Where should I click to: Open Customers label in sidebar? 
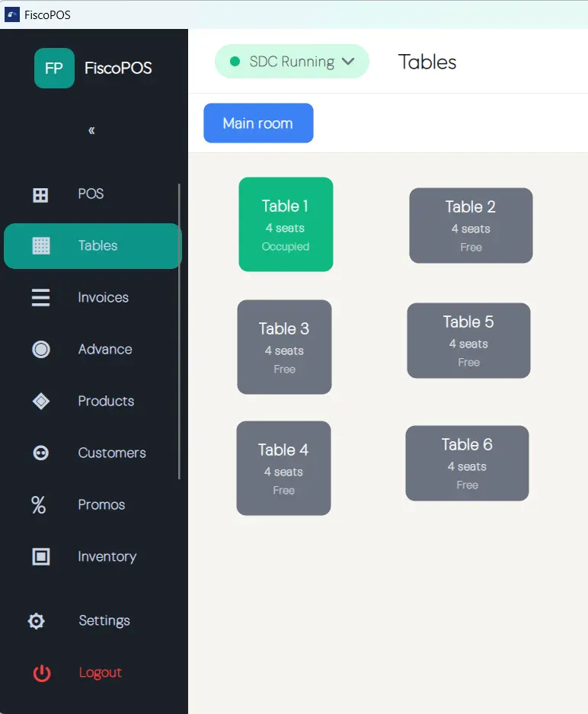coord(112,453)
